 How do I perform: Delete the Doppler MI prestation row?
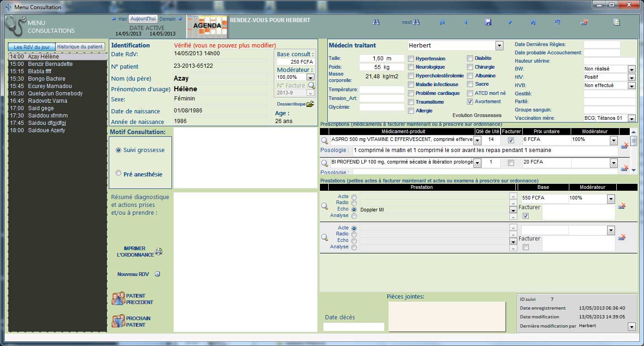pos(621,206)
